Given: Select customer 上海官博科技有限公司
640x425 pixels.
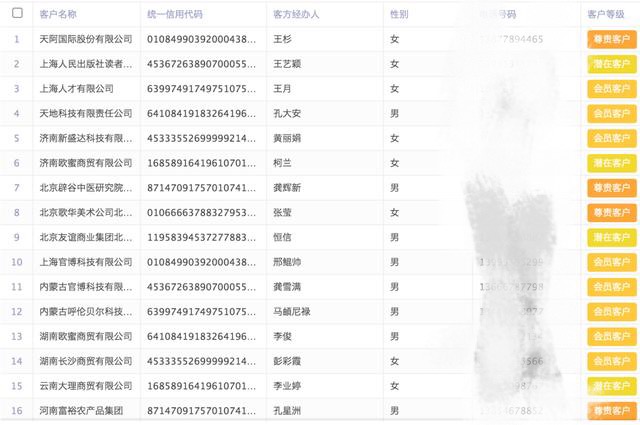Looking at the screenshot, I should click(86, 262).
